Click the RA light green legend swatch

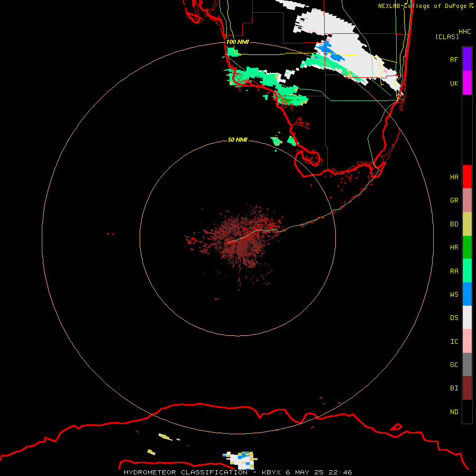click(x=467, y=271)
